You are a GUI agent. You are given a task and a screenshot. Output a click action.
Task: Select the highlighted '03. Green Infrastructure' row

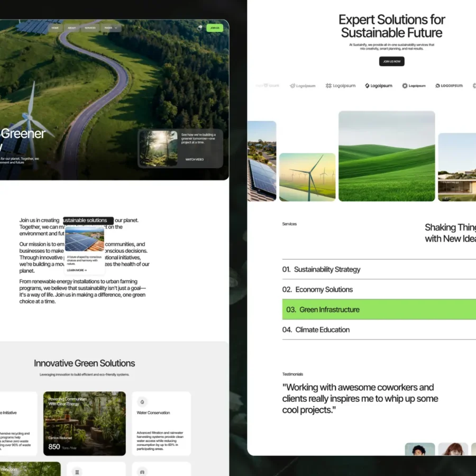(379, 309)
